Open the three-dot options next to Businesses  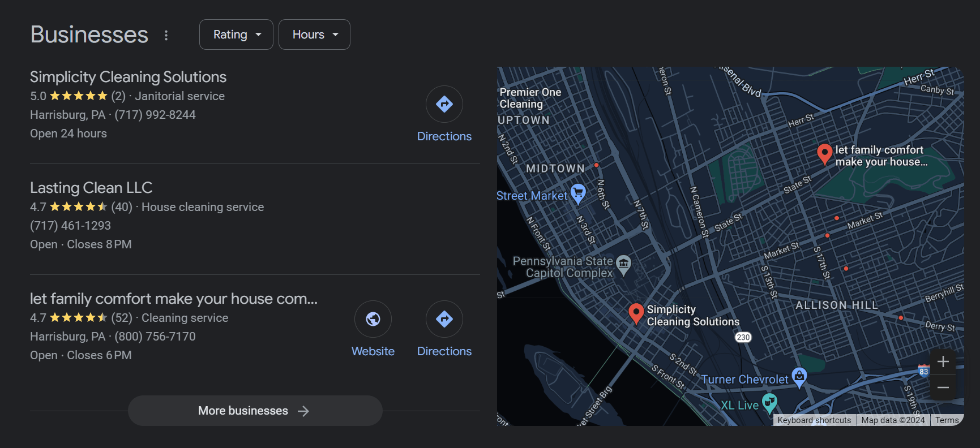tap(166, 35)
